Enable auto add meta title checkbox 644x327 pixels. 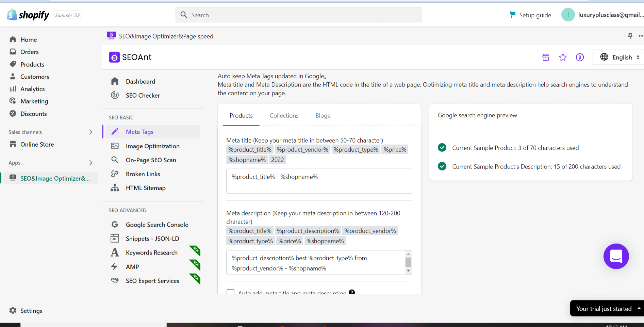pos(231,292)
